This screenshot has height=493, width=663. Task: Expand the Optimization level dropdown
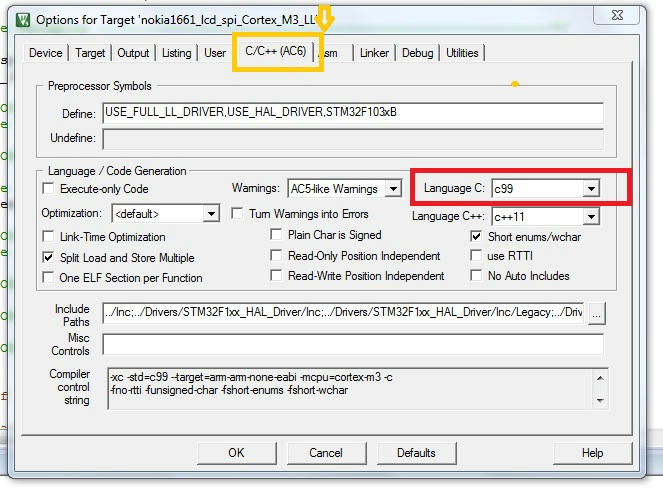(x=210, y=214)
